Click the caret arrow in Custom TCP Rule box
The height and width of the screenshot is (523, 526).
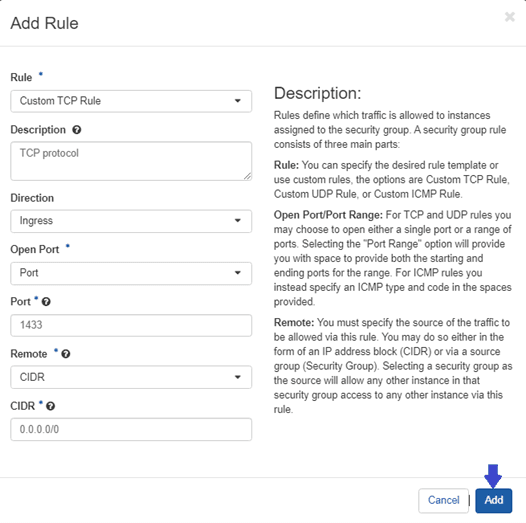coord(238,101)
